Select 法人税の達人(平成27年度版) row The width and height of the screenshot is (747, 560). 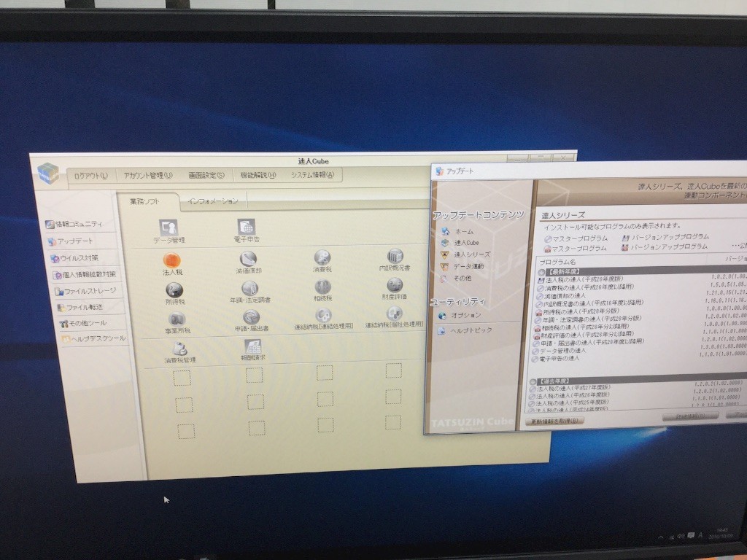[570, 389]
